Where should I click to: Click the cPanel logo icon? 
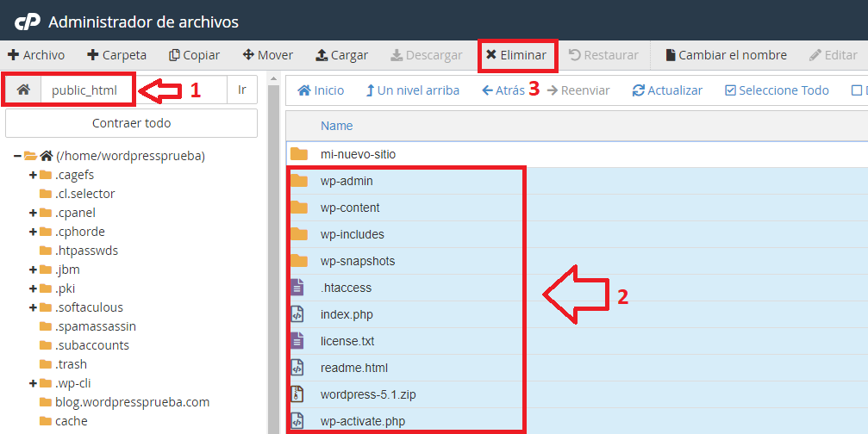[25, 22]
